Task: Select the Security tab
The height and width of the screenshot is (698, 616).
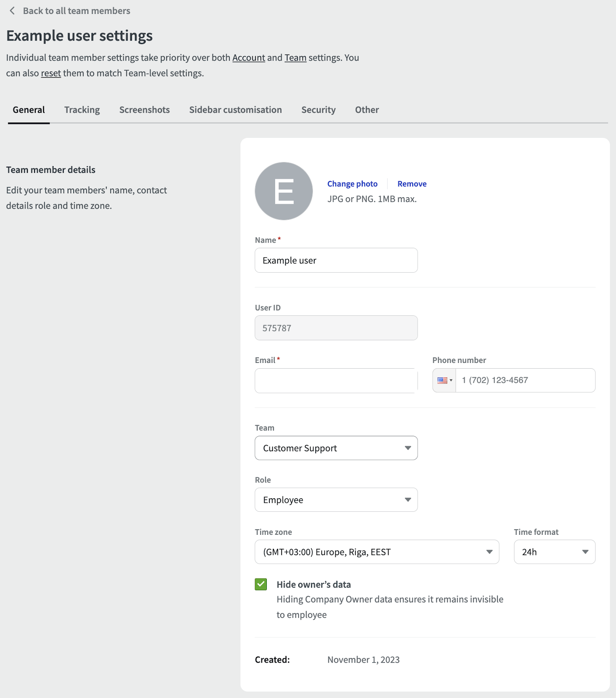Action: tap(318, 110)
